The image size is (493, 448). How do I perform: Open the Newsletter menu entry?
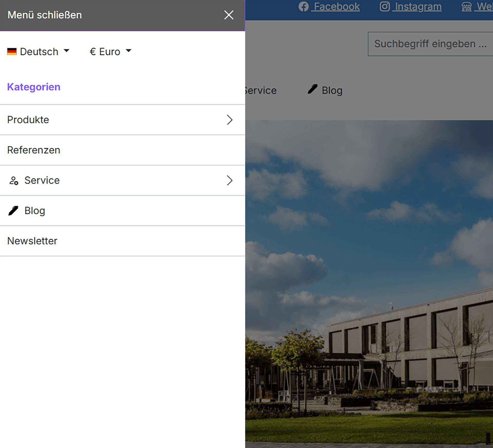point(122,241)
